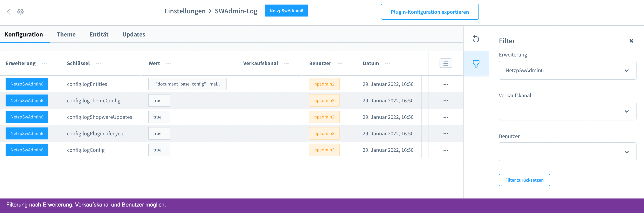Switch to the Konfiguration tab
Screen dimensions: 644x213
(x=24, y=34)
